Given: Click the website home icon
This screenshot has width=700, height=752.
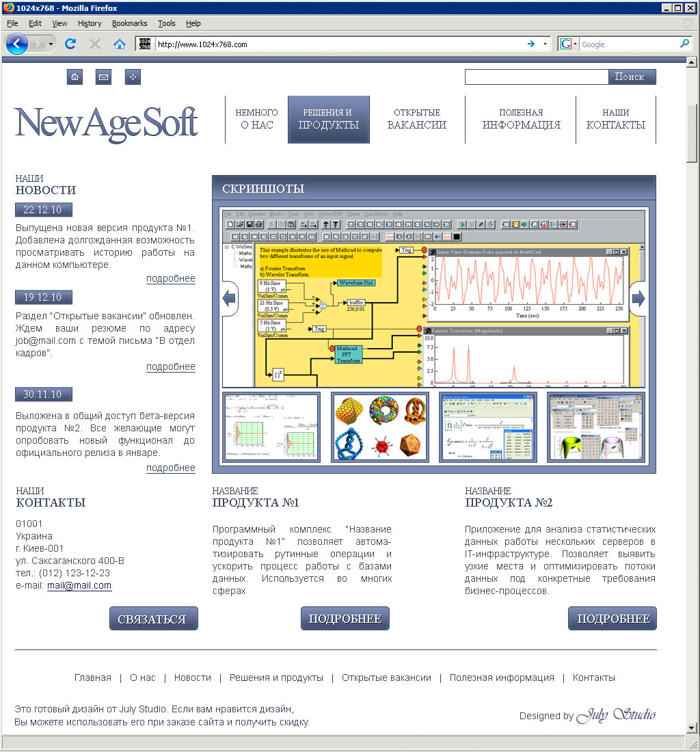Looking at the screenshot, I should [75, 77].
